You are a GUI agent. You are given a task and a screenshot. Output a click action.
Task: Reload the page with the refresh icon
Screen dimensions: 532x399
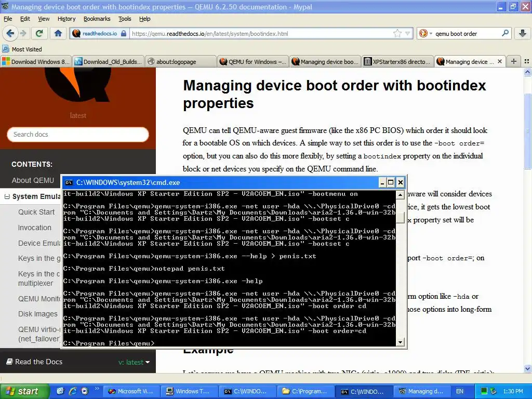click(39, 33)
